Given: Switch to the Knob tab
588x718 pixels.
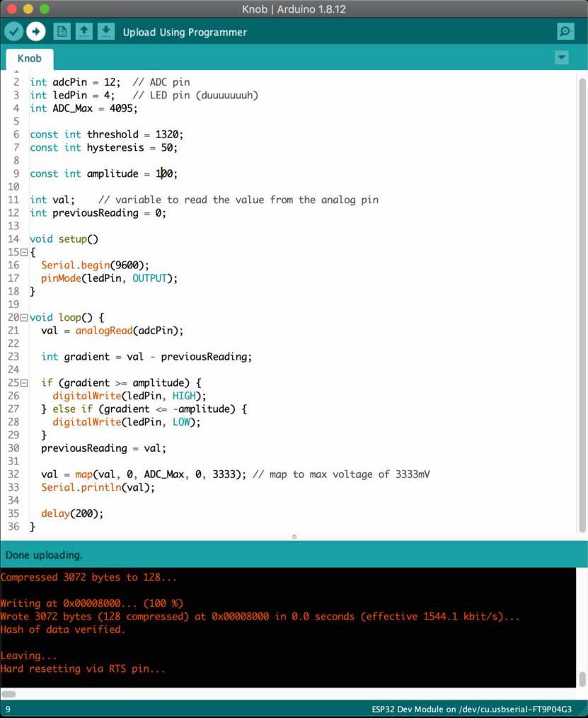Looking at the screenshot, I should coord(29,58).
